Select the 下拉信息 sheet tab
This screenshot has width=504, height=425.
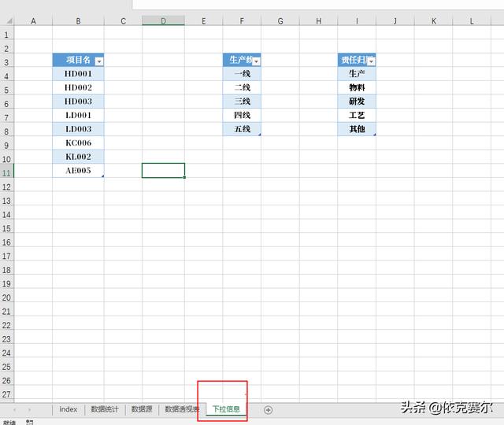coord(226,409)
